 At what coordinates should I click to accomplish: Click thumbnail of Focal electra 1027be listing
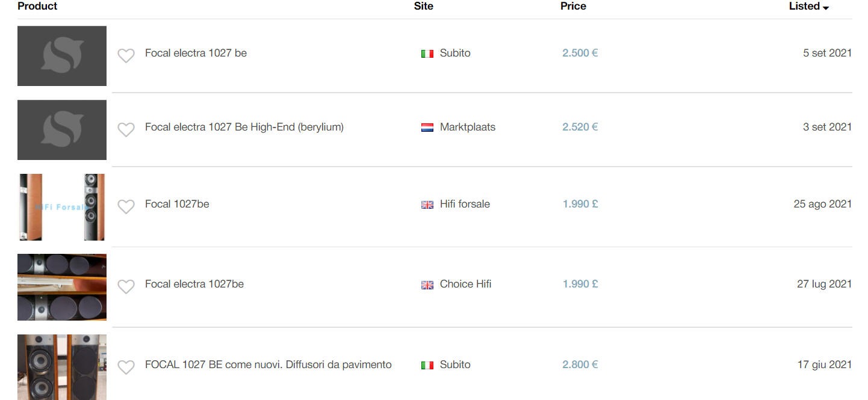tap(62, 287)
